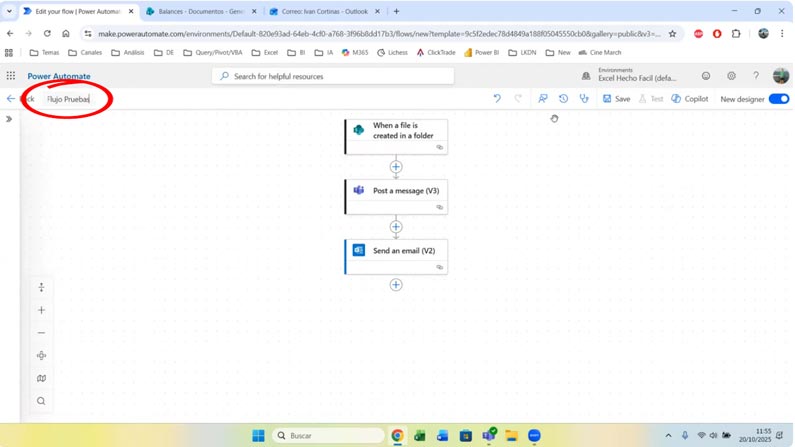795x447 pixels.
Task: Open the feedback smiley icon
Action: pyautogui.click(x=706, y=76)
